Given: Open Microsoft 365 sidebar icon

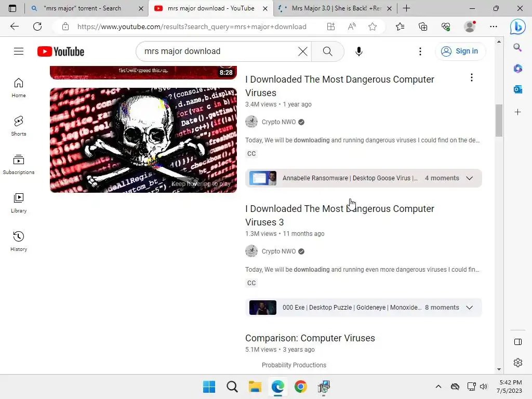Looking at the screenshot, I should point(517,69).
